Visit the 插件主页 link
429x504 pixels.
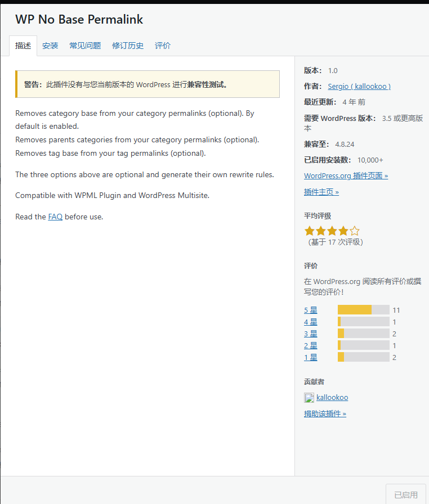[x=321, y=192]
